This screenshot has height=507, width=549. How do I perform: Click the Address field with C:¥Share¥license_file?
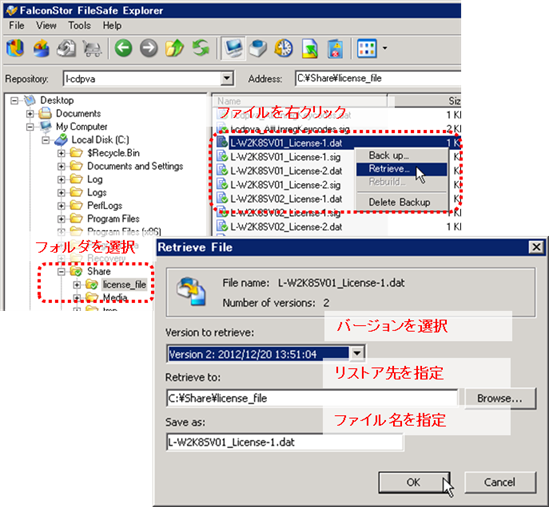(377, 78)
